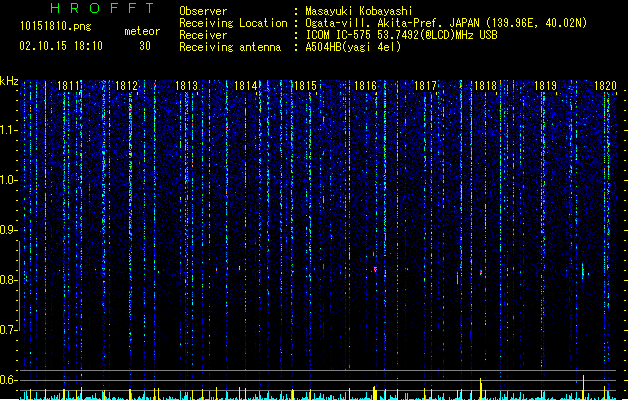
Task: Click the 1815 time marker
Action: click(x=305, y=86)
